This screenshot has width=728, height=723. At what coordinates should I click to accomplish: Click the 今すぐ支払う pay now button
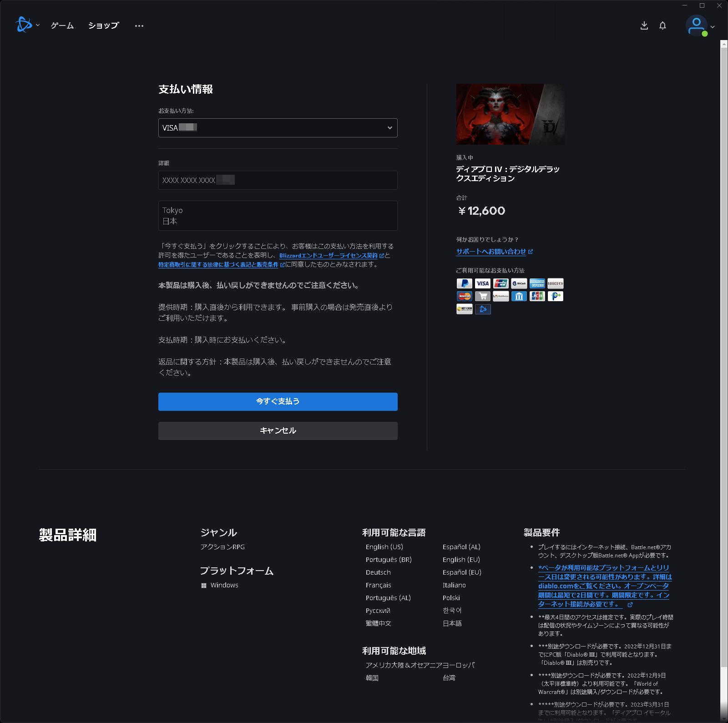[x=278, y=402]
